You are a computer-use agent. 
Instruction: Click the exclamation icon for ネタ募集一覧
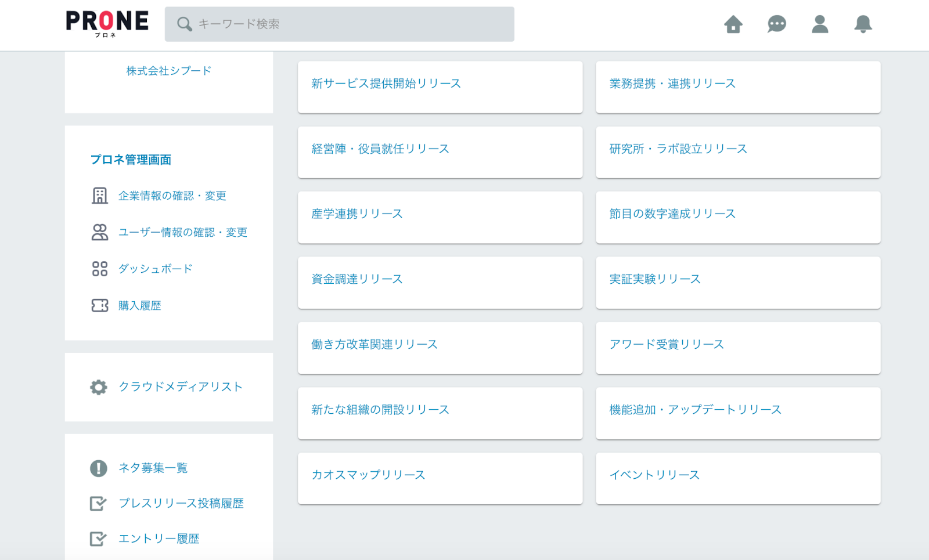point(99,468)
